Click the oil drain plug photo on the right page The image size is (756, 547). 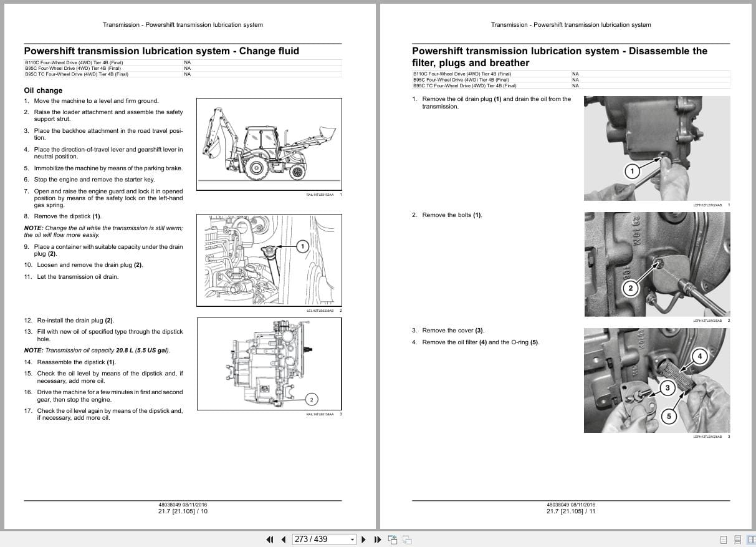point(656,148)
